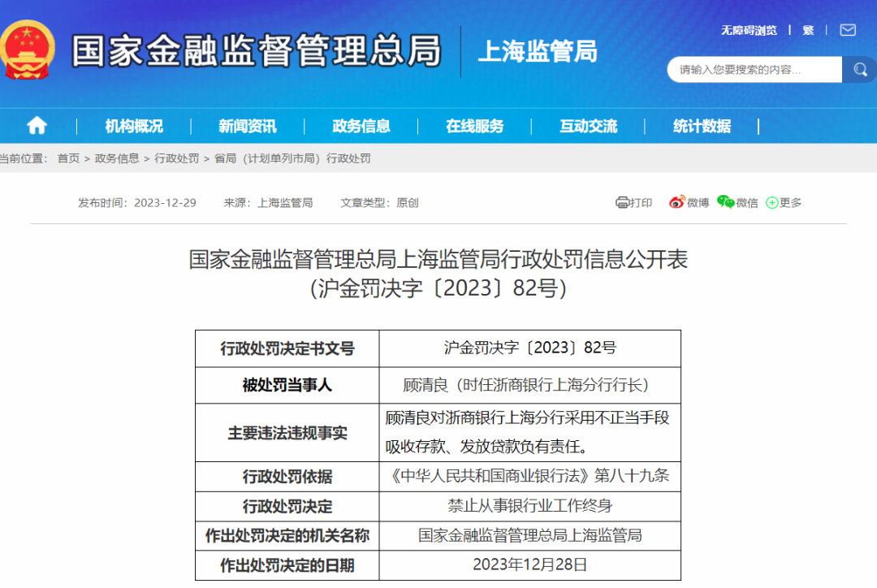The image size is (877, 588).
Task: Open the 机构概况 menu
Action: (134, 126)
